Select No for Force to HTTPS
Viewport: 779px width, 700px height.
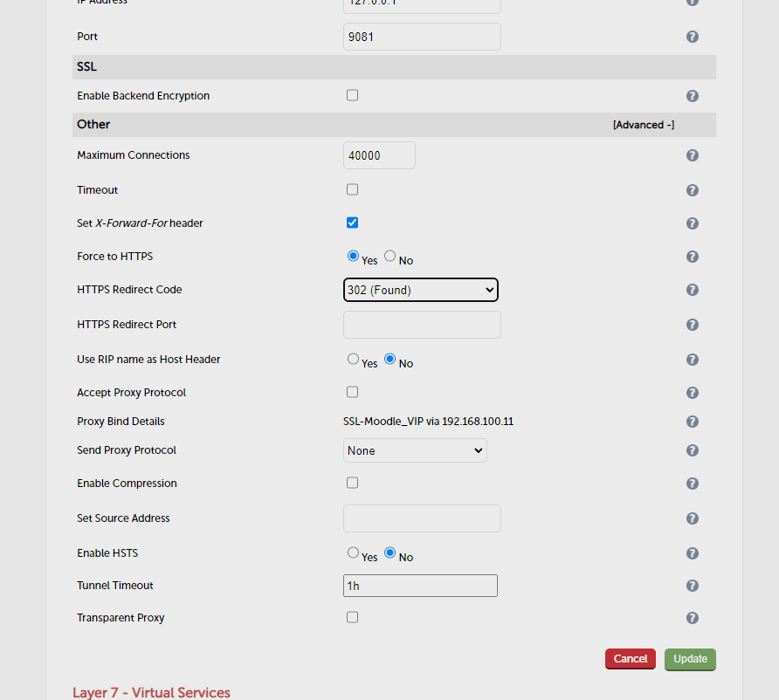pyautogui.click(x=389, y=256)
